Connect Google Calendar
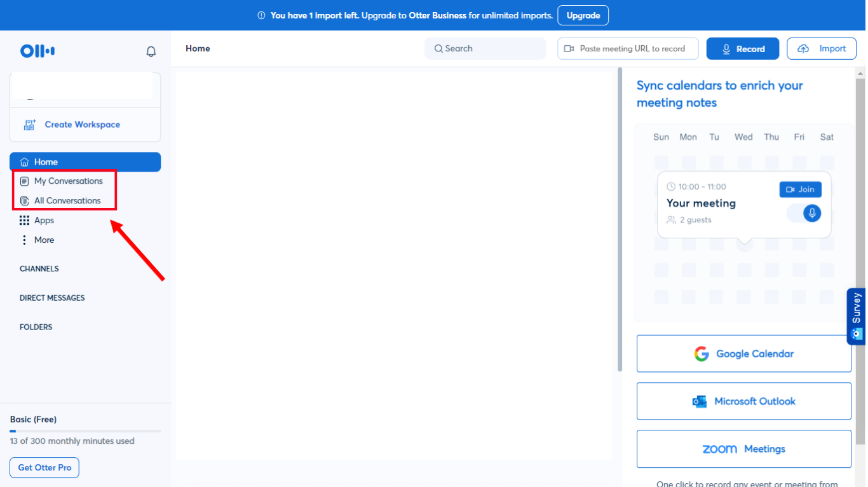868x487 pixels. [744, 353]
